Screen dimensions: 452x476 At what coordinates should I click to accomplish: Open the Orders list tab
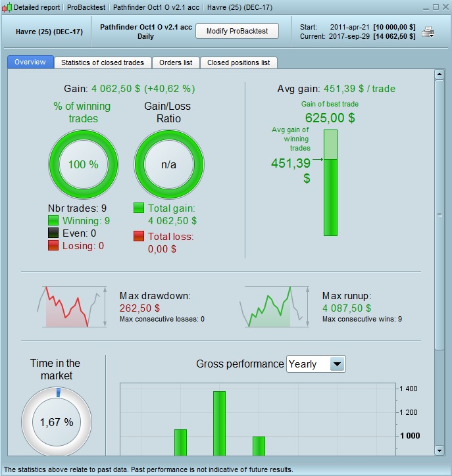(176, 62)
